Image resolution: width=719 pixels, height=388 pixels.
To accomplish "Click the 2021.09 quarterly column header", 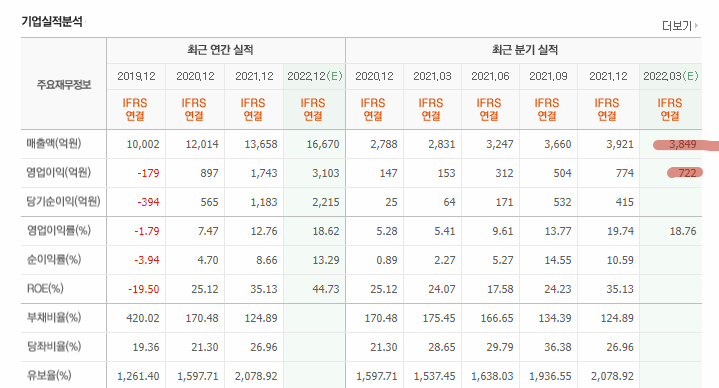I will click(548, 76).
